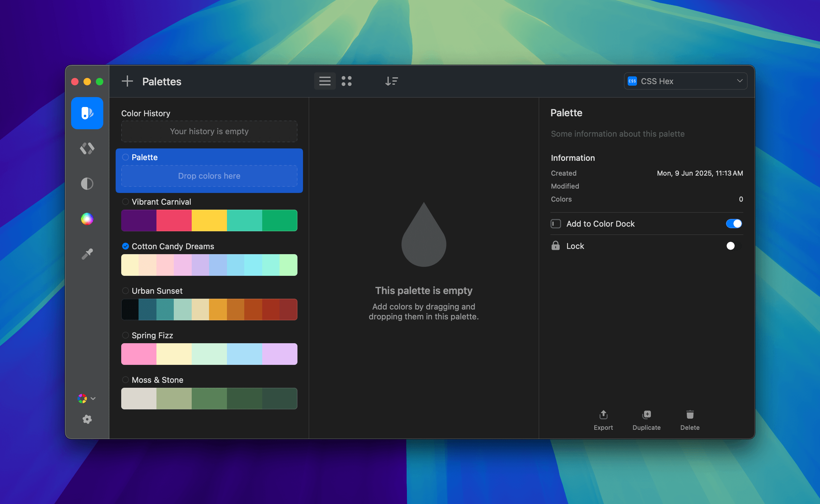Image resolution: width=820 pixels, height=504 pixels.
Task: Open the contrast checker tool
Action: (x=87, y=184)
